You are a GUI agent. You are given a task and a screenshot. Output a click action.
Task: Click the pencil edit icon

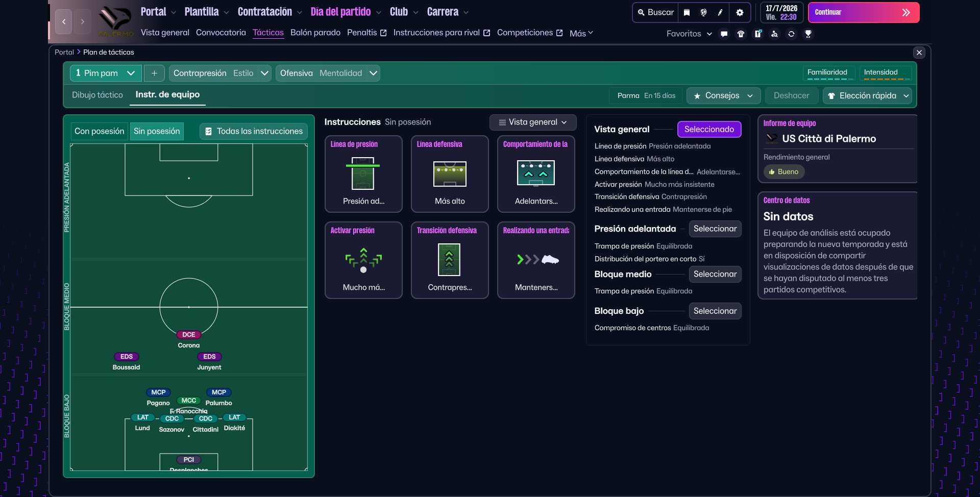click(720, 12)
